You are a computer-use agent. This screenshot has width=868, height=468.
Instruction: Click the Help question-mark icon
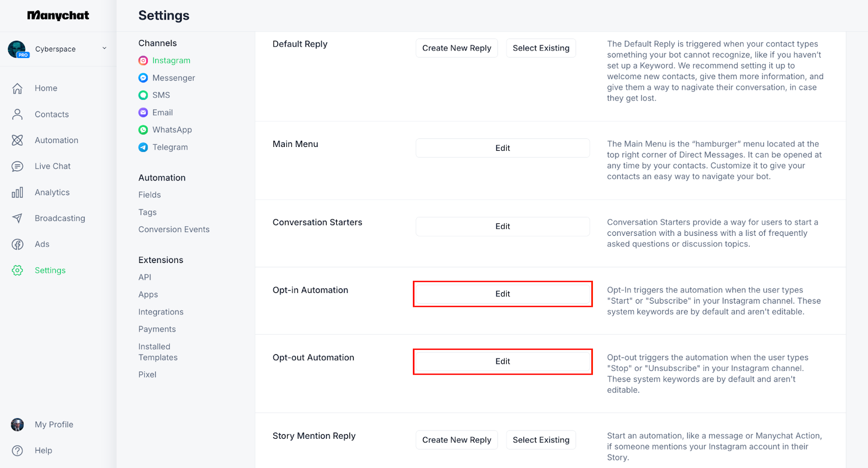point(17,451)
